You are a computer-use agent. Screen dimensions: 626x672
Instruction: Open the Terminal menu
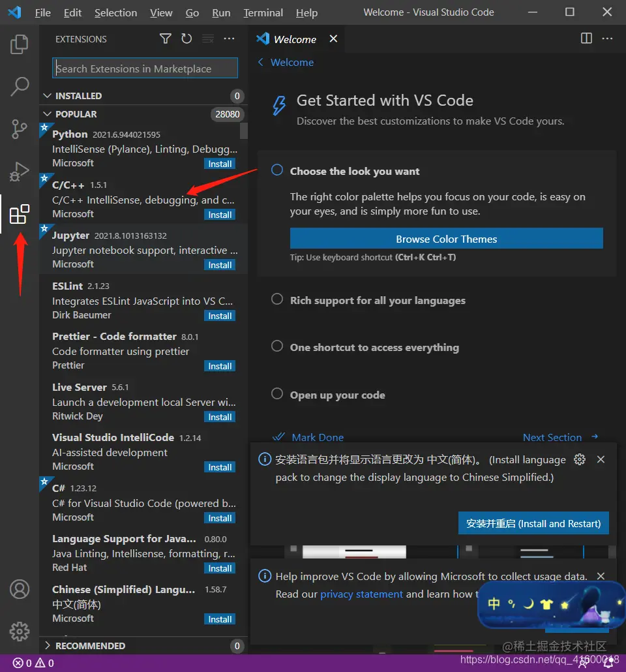point(263,13)
